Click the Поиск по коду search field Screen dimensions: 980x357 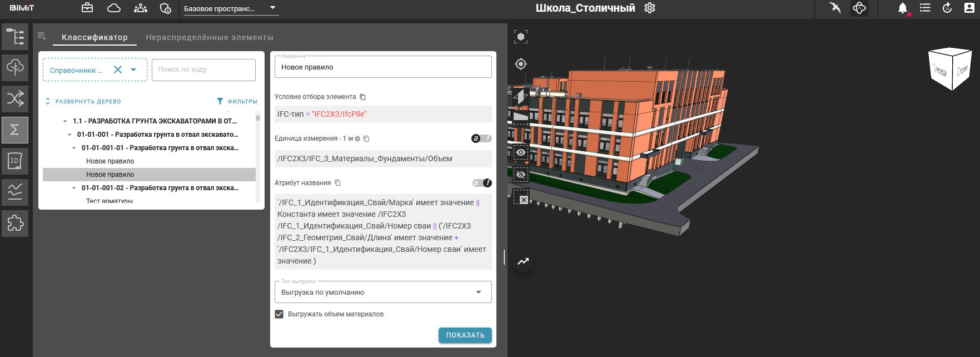(x=203, y=70)
